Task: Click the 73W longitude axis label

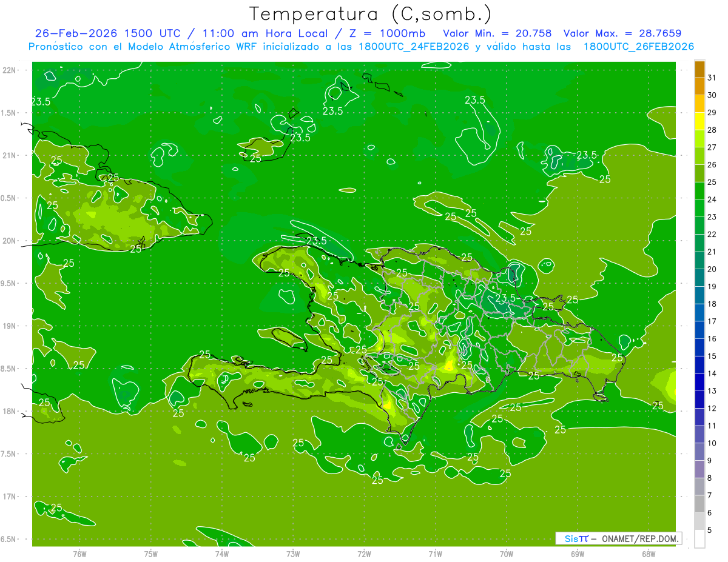Action: click(293, 554)
